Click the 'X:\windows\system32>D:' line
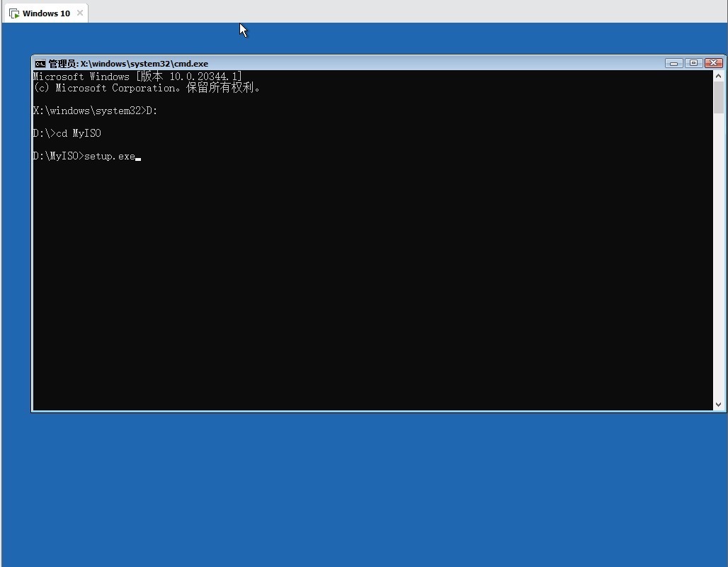The width and height of the screenshot is (728, 567). (95, 111)
